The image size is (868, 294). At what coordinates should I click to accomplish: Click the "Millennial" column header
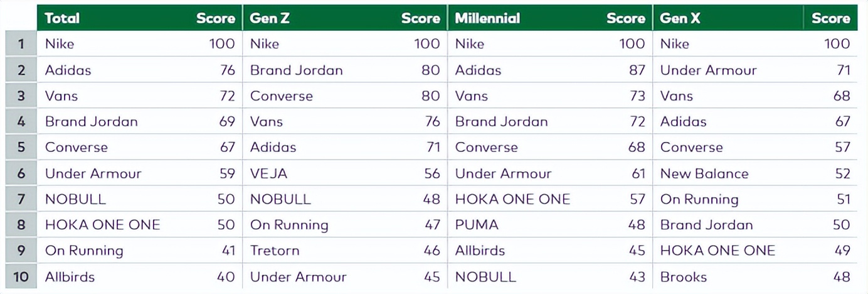pyautogui.click(x=487, y=18)
